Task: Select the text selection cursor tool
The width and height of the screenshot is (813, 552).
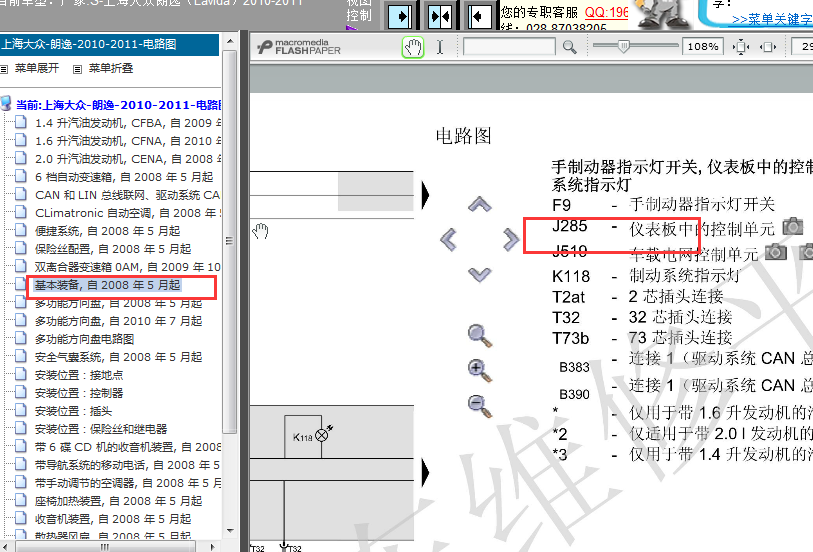Action: 440,47
